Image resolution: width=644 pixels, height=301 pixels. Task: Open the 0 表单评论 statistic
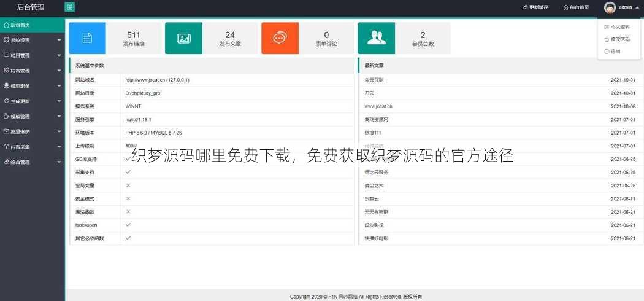(326, 39)
